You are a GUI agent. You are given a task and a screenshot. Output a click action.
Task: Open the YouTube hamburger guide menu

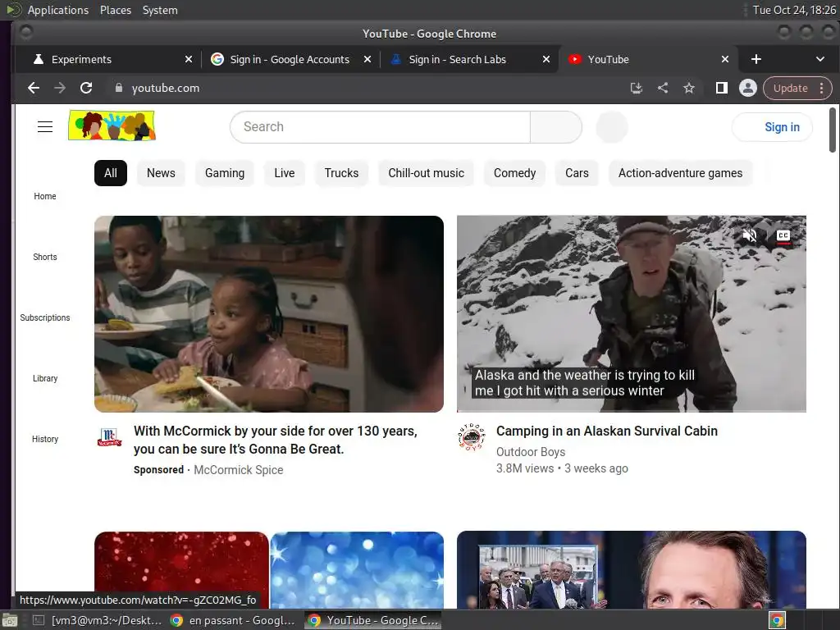click(45, 126)
